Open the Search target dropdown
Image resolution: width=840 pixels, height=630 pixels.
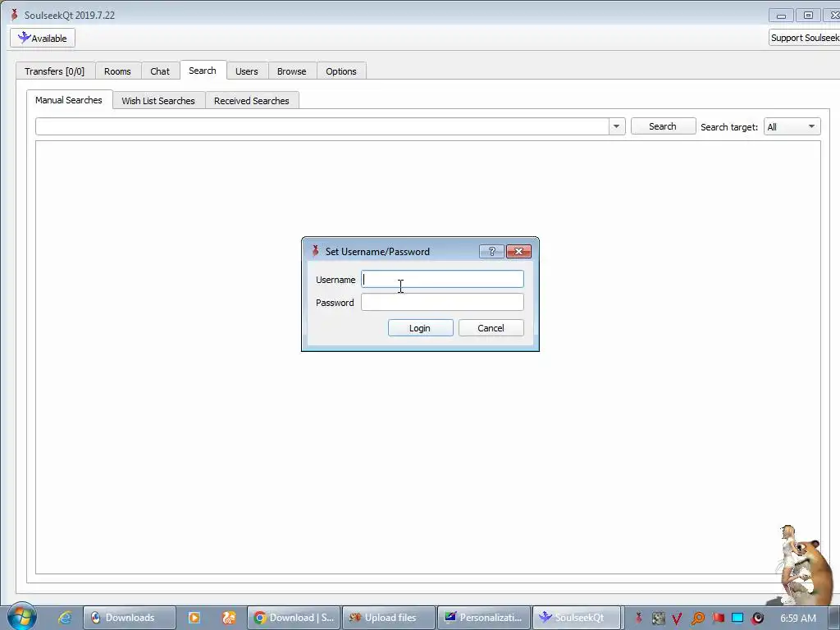point(792,127)
